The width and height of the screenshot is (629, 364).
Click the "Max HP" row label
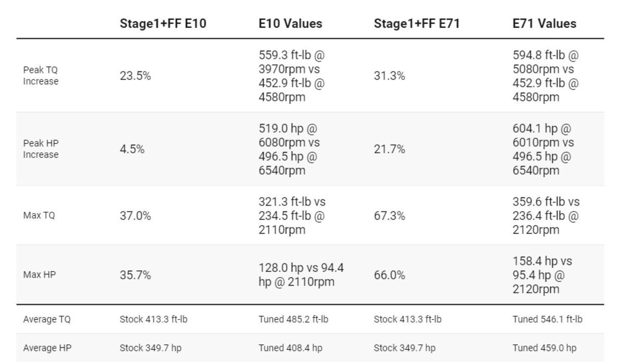coord(39,275)
